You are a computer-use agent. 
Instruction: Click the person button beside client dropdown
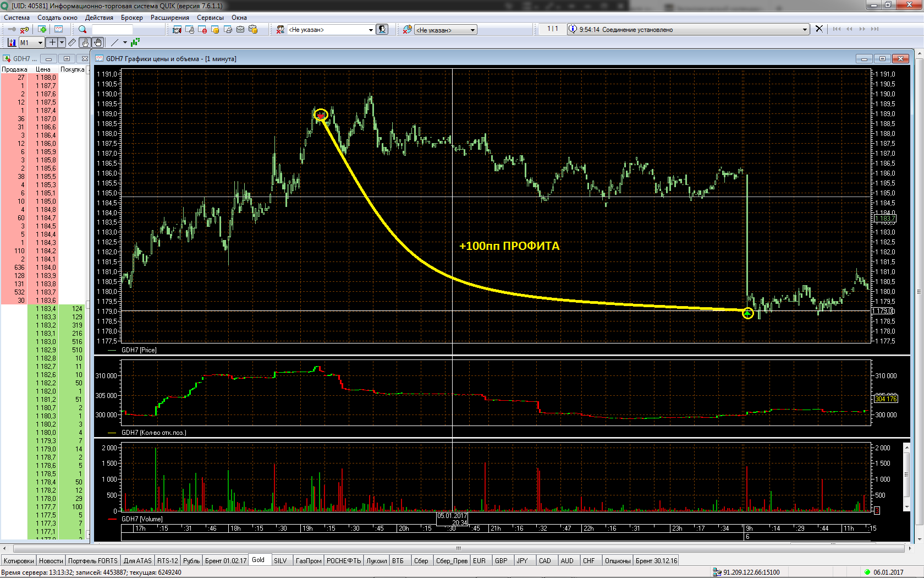pos(382,29)
